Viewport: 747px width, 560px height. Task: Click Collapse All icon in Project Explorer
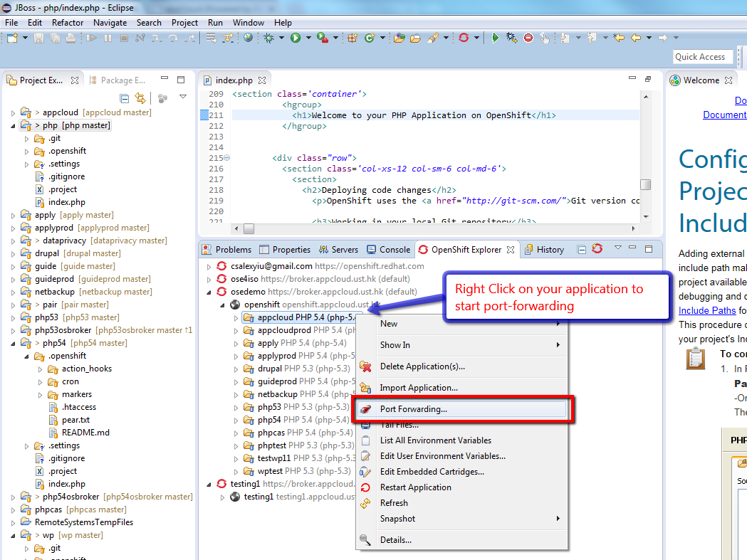125,97
